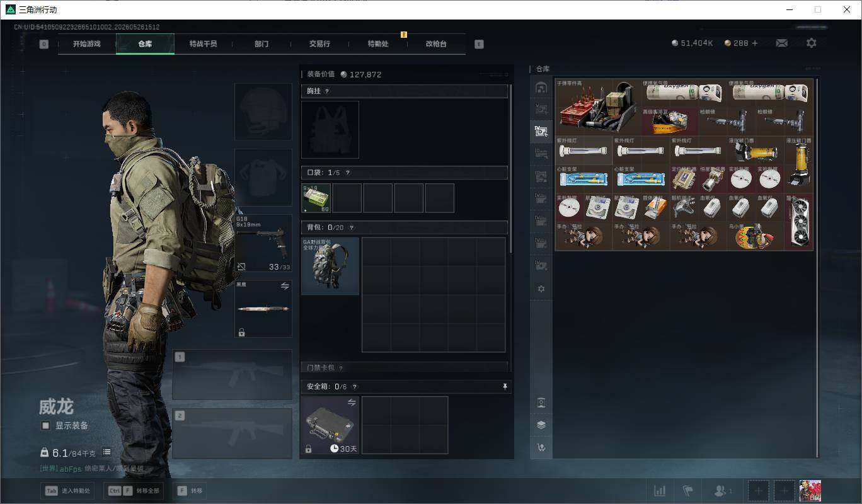This screenshot has height=504, width=862.
Task: Select the 高级咖啡豆 coffee bag item
Action: pyautogui.click(x=670, y=122)
